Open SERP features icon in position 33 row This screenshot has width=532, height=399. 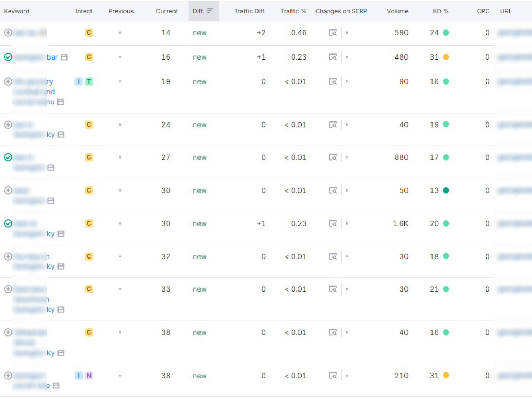tap(61, 310)
